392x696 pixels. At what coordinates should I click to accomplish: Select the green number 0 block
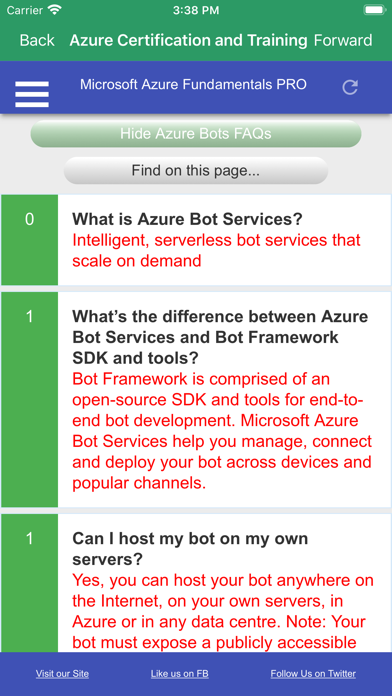29,240
